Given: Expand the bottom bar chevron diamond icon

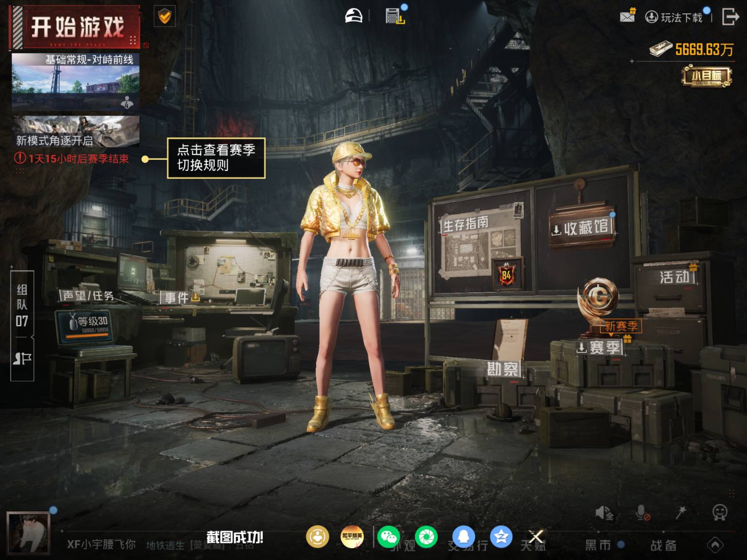Looking at the screenshot, I should pyautogui.click(x=715, y=544).
